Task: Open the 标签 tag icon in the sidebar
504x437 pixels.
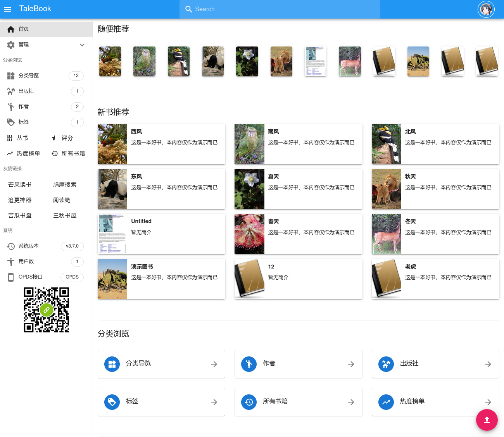Action: click(10, 122)
